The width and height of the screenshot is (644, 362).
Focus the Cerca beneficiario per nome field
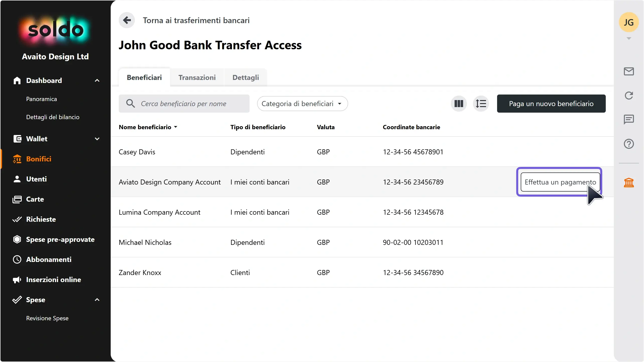pos(184,104)
